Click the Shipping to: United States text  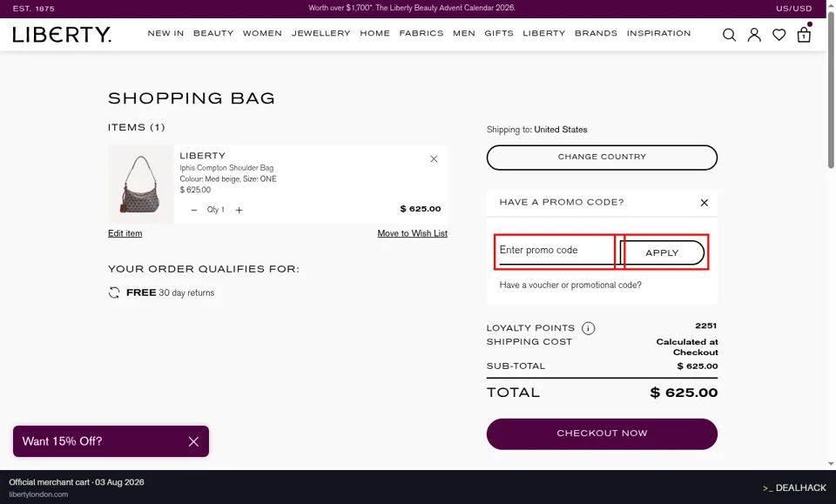(x=537, y=130)
